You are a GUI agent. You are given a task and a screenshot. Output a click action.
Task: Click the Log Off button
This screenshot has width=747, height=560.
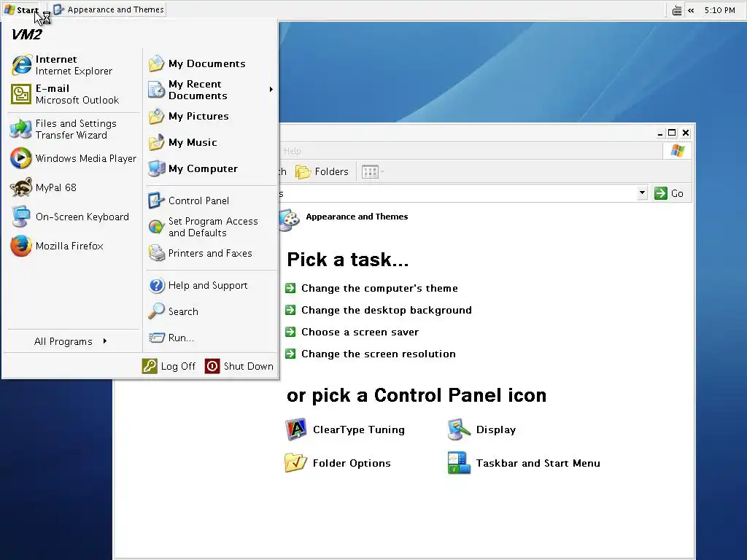(169, 366)
